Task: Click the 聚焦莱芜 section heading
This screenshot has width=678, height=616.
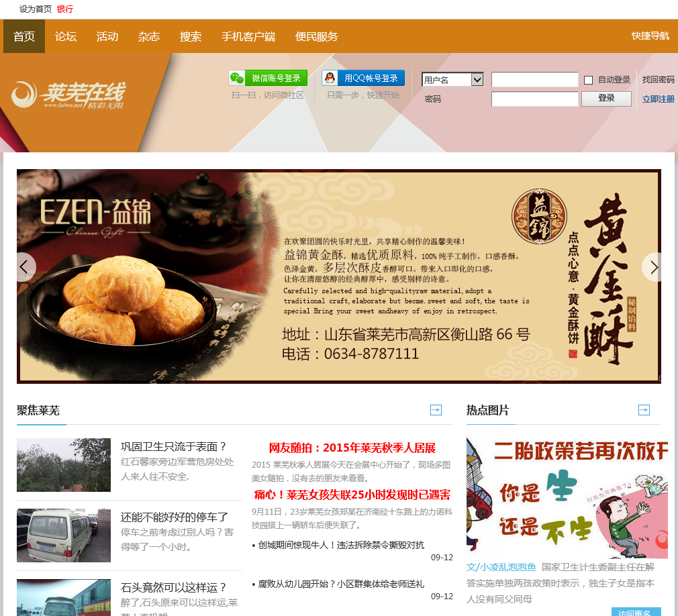Action: pyautogui.click(x=38, y=410)
